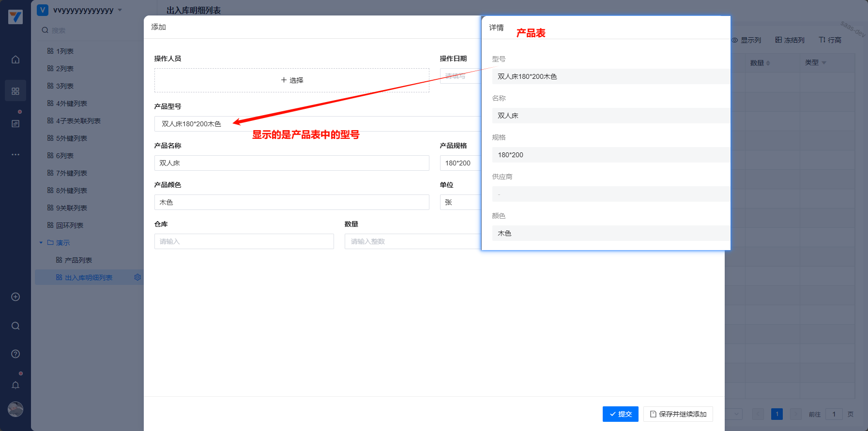The width and height of the screenshot is (868, 431).
Task: Click the help question mark icon
Action: (x=15, y=354)
